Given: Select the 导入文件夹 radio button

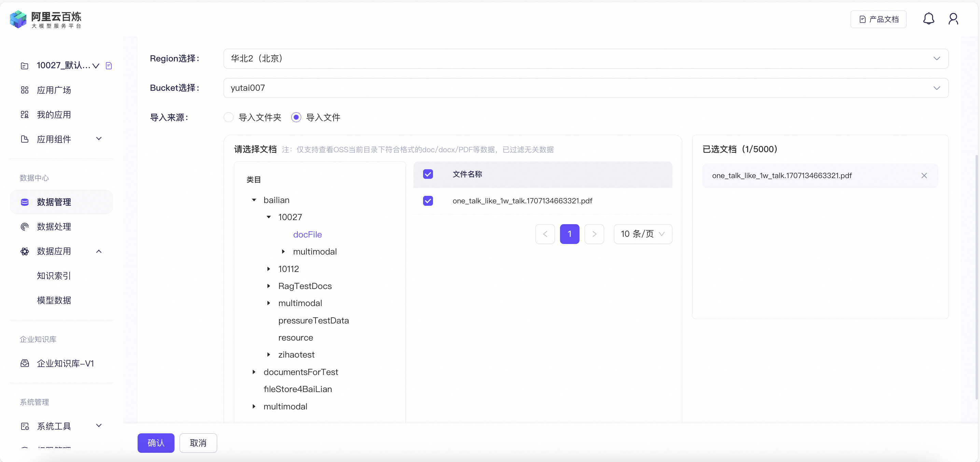Looking at the screenshot, I should pyautogui.click(x=228, y=117).
